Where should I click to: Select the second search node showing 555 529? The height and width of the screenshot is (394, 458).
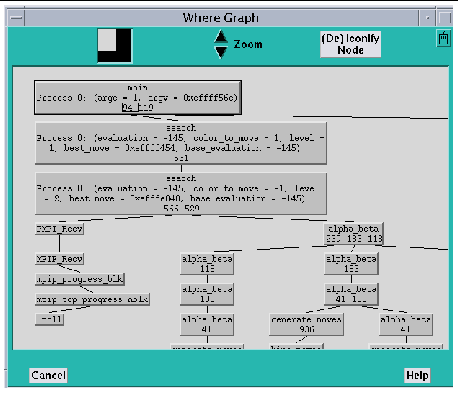click(x=181, y=193)
